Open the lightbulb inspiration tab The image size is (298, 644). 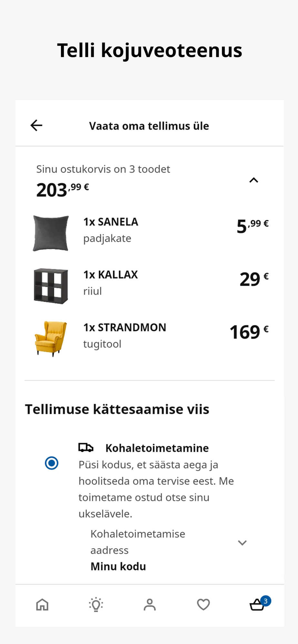[x=96, y=604]
